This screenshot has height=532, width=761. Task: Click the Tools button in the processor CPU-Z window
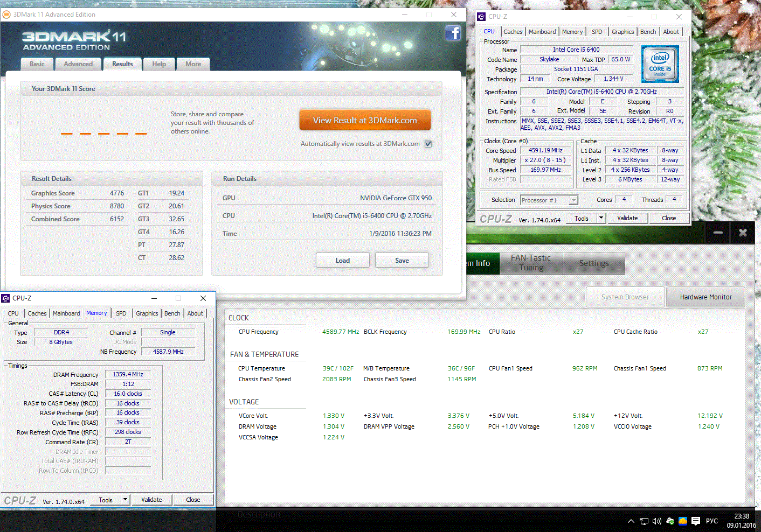(582, 218)
